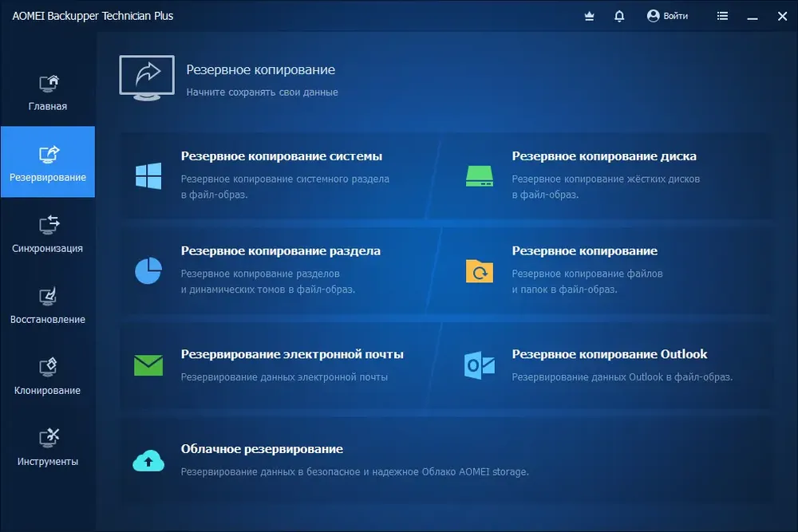Click description Резервное копирование разделов
Viewport: 798px width, 532px height.
pos(260,274)
